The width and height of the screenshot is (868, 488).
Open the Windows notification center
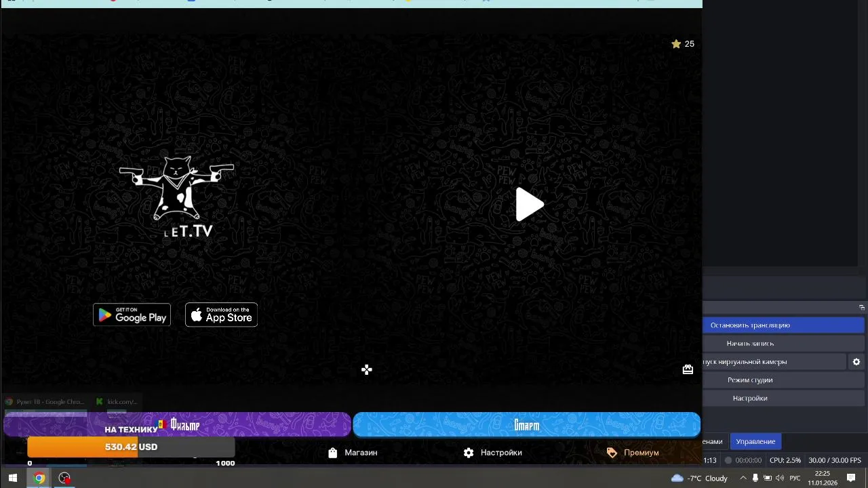point(851,478)
